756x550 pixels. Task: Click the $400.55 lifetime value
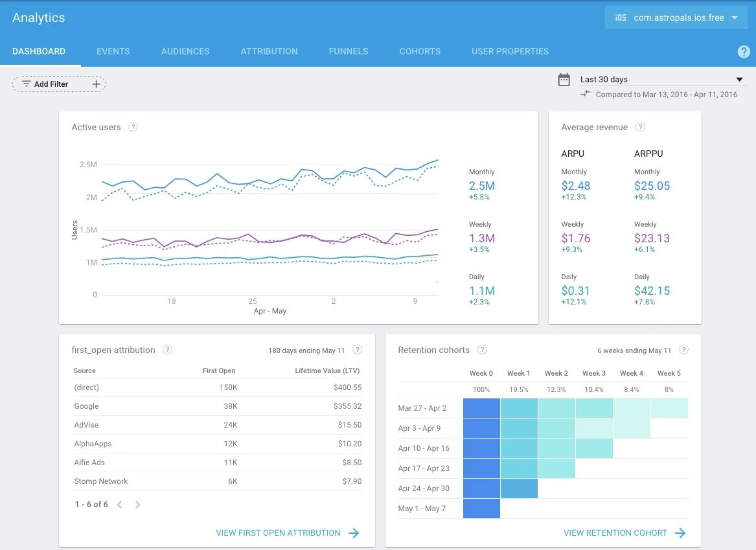[347, 387]
